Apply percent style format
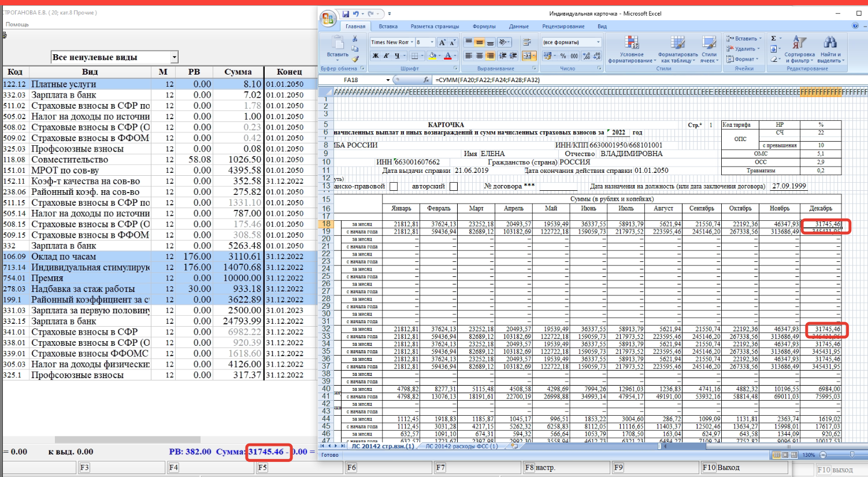868x477 pixels. point(563,56)
